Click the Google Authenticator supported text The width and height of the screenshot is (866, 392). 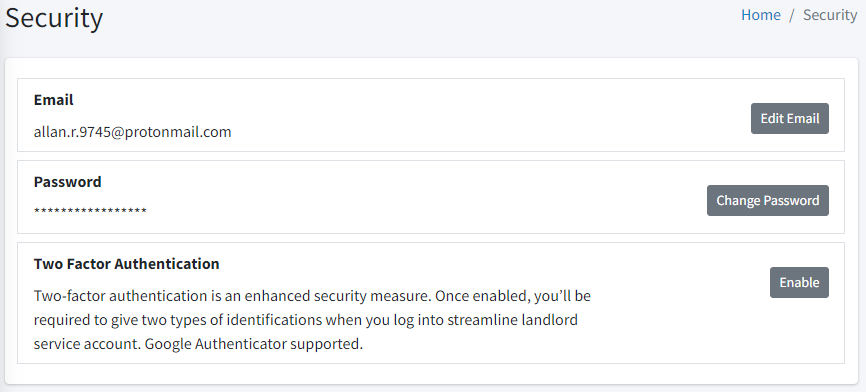(254, 344)
